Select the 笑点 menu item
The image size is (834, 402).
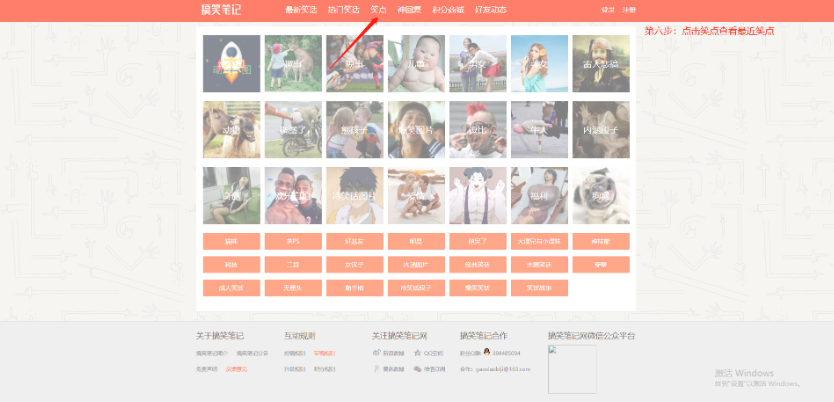378,10
